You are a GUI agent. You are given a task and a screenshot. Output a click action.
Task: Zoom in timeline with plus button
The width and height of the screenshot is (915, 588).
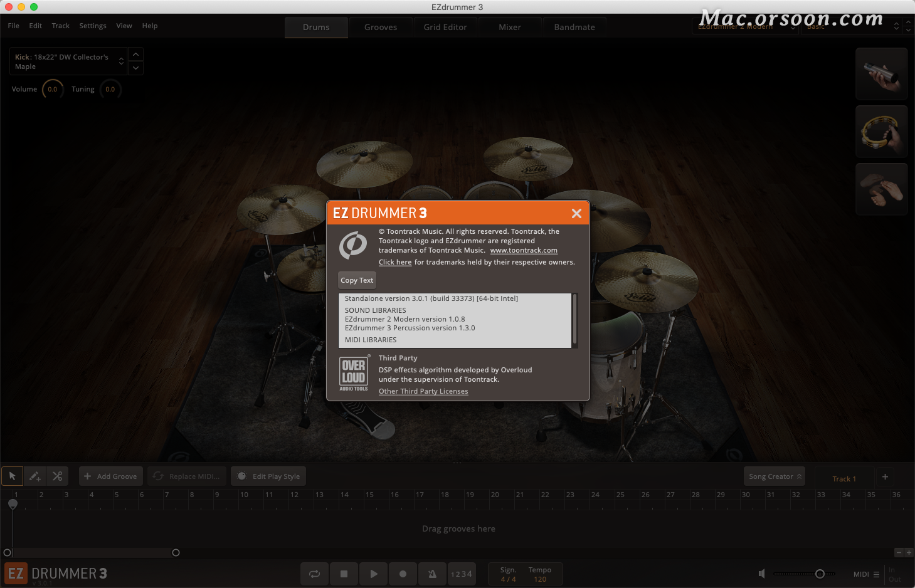[909, 552]
